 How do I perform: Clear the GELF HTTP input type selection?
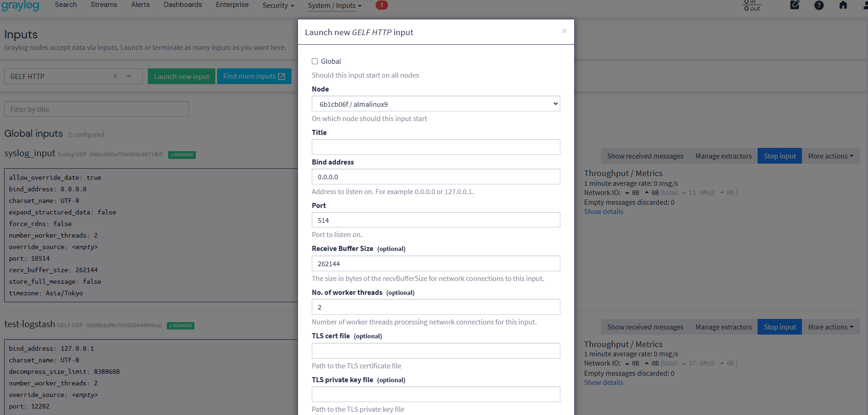point(115,76)
